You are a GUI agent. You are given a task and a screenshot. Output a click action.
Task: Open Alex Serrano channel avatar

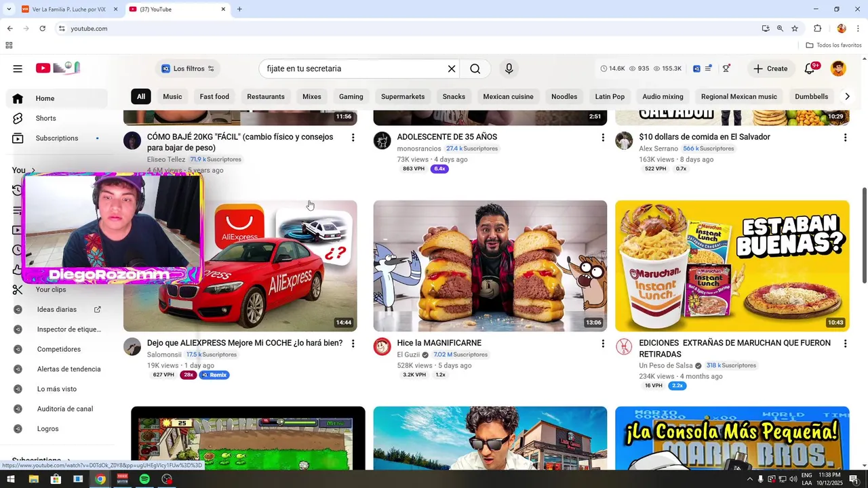624,140
